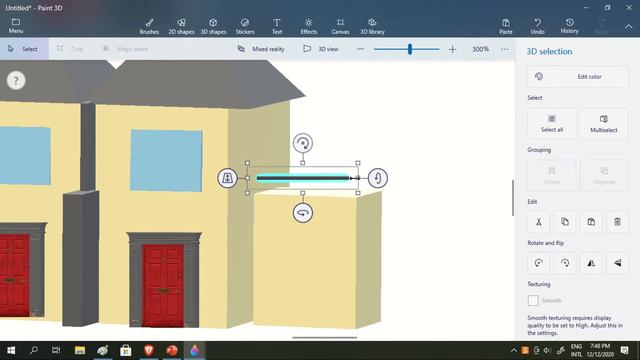The image size is (640, 360).
Task: Open the Stickers tab
Action: (245, 26)
